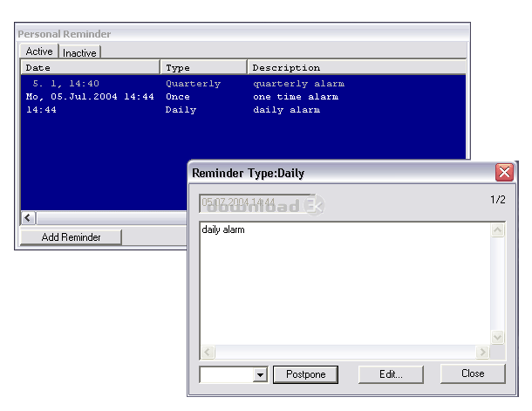Image resolution: width=532 pixels, height=411 pixels.
Task: Close the Reminder Type:Daily window via red X
Action: [x=504, y=173]
